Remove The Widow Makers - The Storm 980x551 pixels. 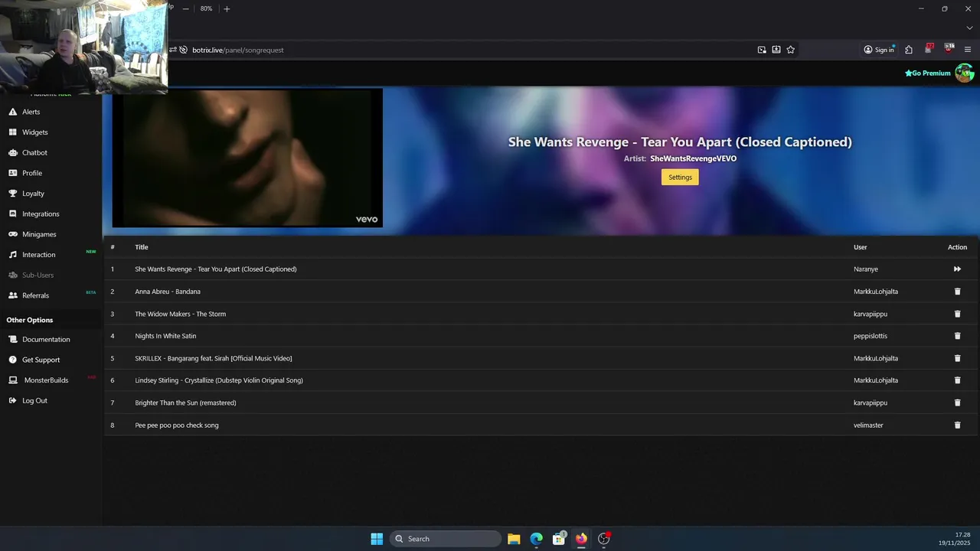pyautogui.click(x=957, y=314)
